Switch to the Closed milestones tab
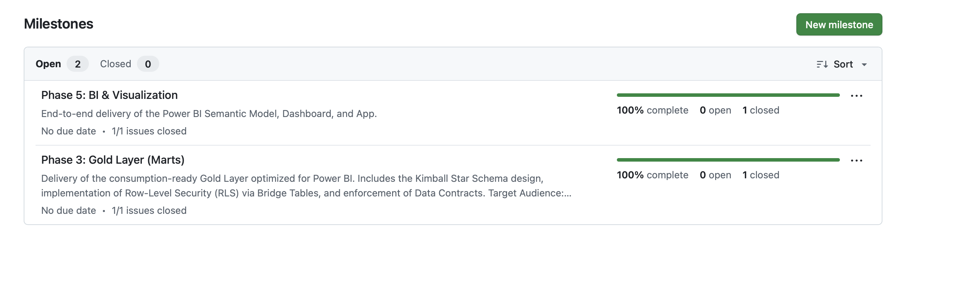This screenshot has width=980, height=303. coord(115,64)
